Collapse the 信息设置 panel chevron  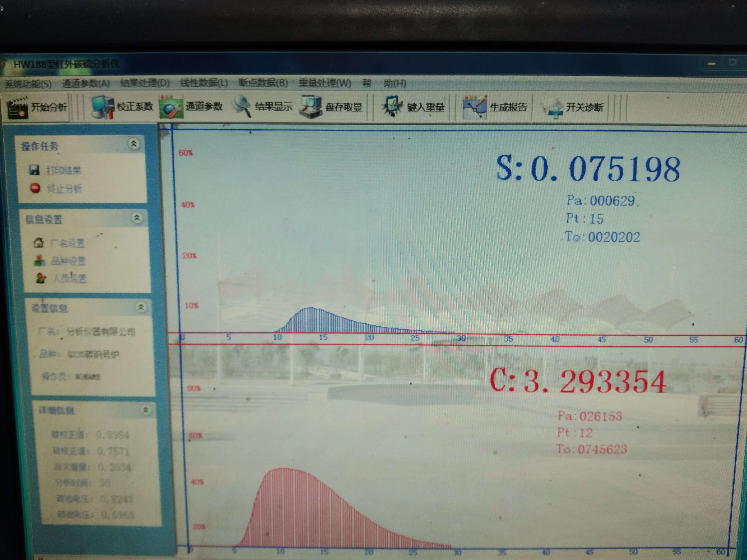pyautogui.click(x=137, y=218)
